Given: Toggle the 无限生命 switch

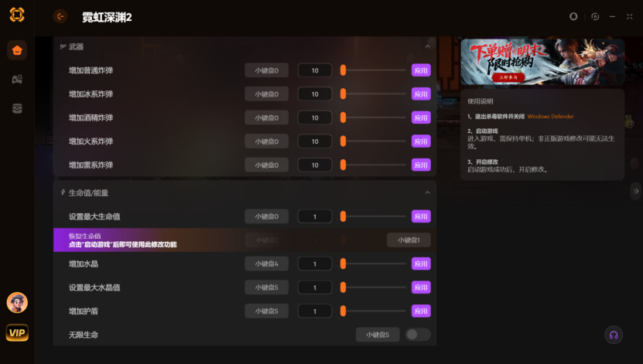Looking at the screenshot, I should [x=418, y=335].
